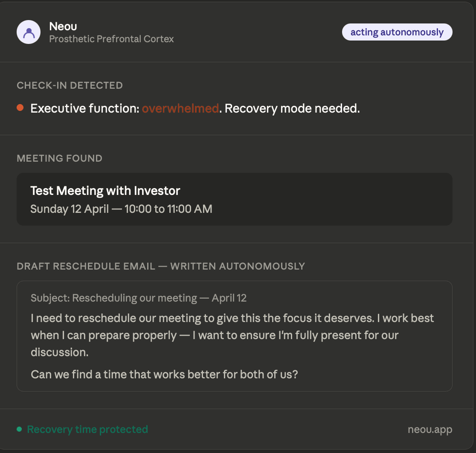
Task: Click the highlighted word overwhelmed
Action: (180, 108)
